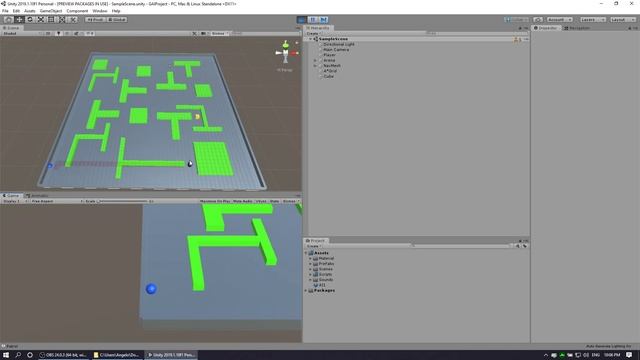Toggle Stats in Game view

pyautogui.click(x=275, y=201)
